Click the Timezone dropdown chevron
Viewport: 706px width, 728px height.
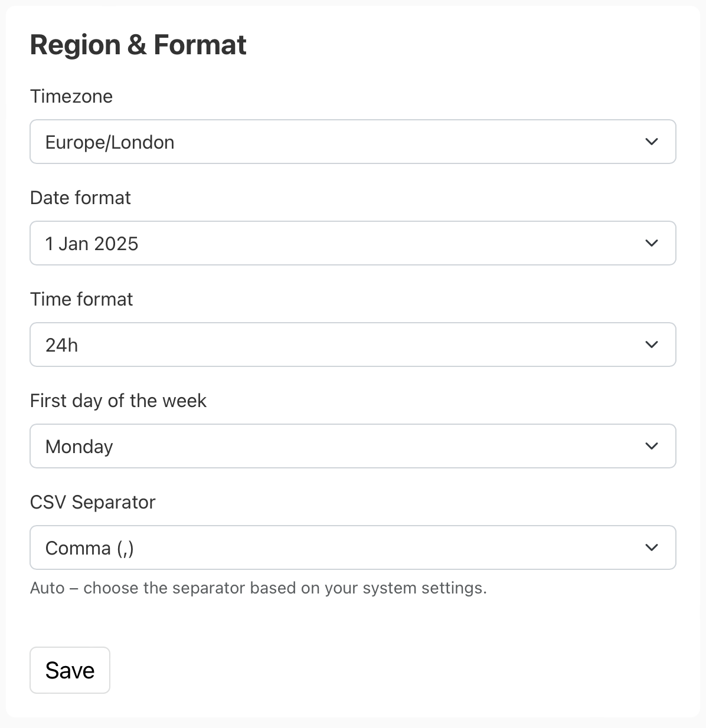[652, 142]
